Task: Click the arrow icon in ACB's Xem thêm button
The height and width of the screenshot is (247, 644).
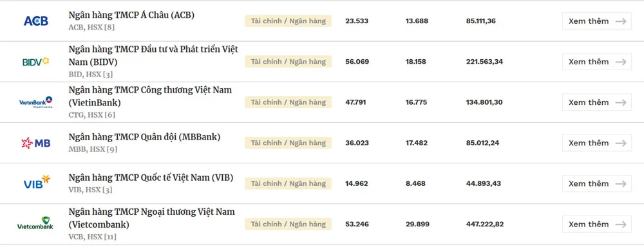Action: pyautogui.click(x=621, y=21)
